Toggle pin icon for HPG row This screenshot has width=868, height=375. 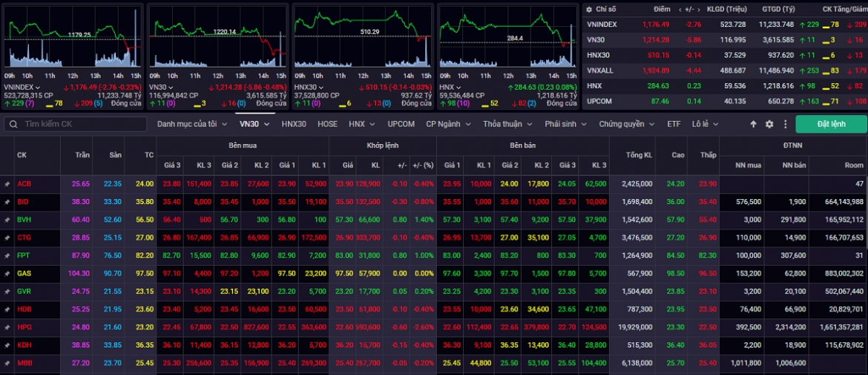tap(7, 327)
